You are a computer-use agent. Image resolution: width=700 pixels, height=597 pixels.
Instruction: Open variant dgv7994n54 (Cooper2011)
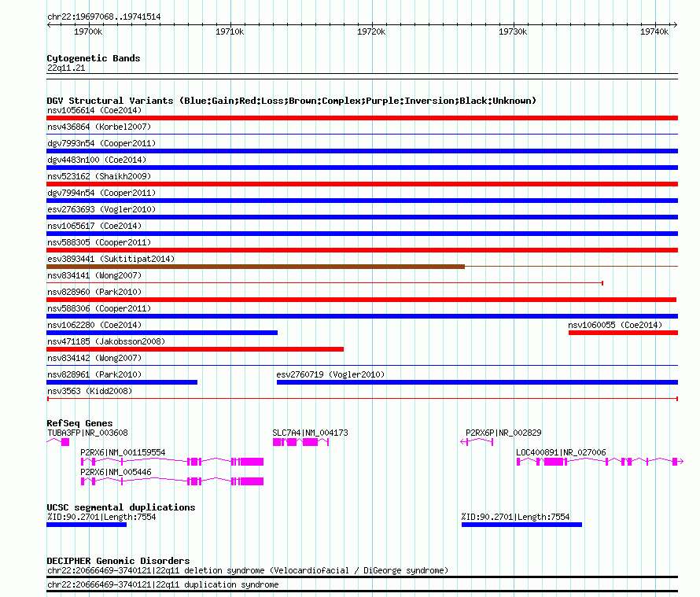point(101,193)
